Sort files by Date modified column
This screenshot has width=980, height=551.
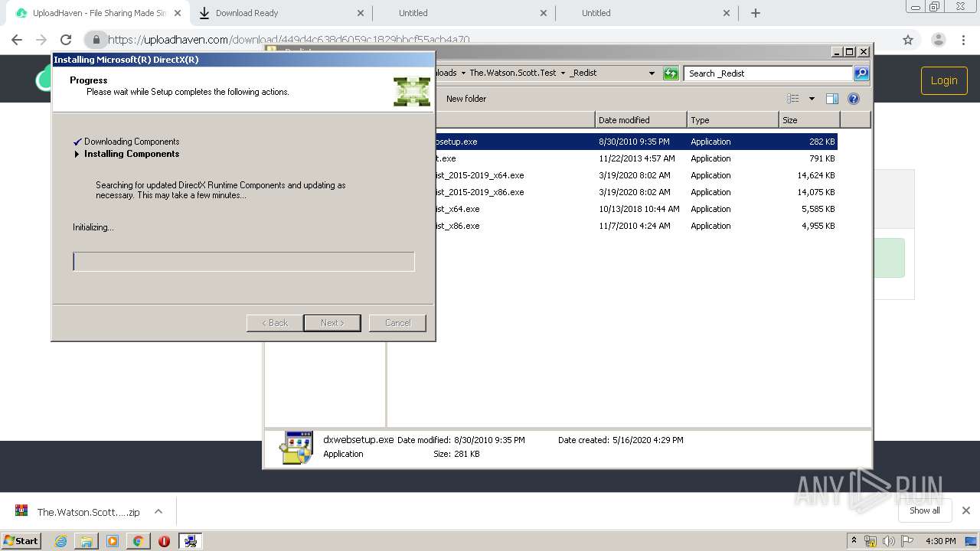coord(641,120)
